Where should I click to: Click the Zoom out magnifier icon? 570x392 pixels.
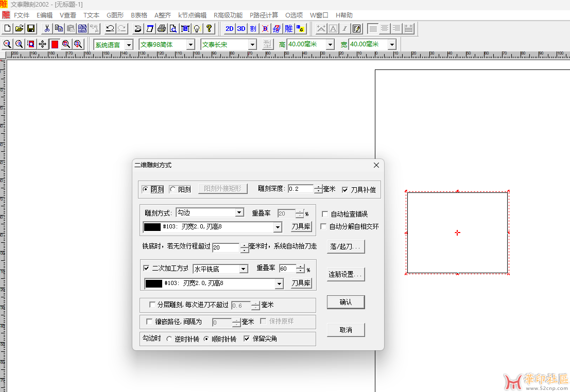coord(19,44)
